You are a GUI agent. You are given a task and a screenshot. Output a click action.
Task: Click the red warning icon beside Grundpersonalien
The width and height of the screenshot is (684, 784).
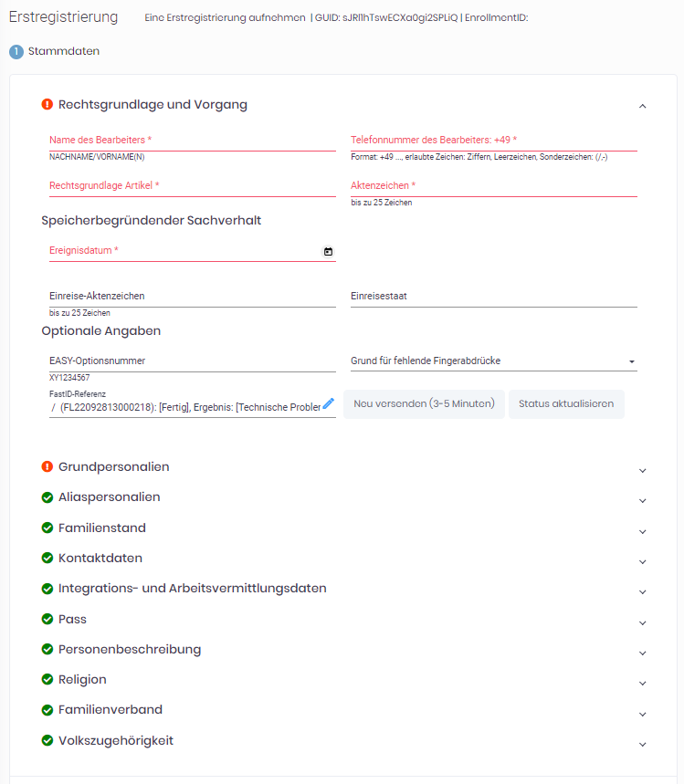[47, 466]
